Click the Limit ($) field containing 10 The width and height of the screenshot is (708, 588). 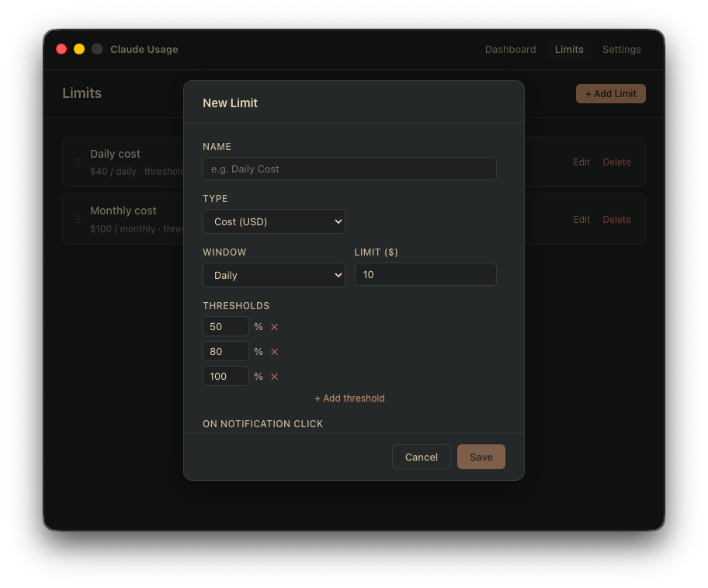click(425, 274)
